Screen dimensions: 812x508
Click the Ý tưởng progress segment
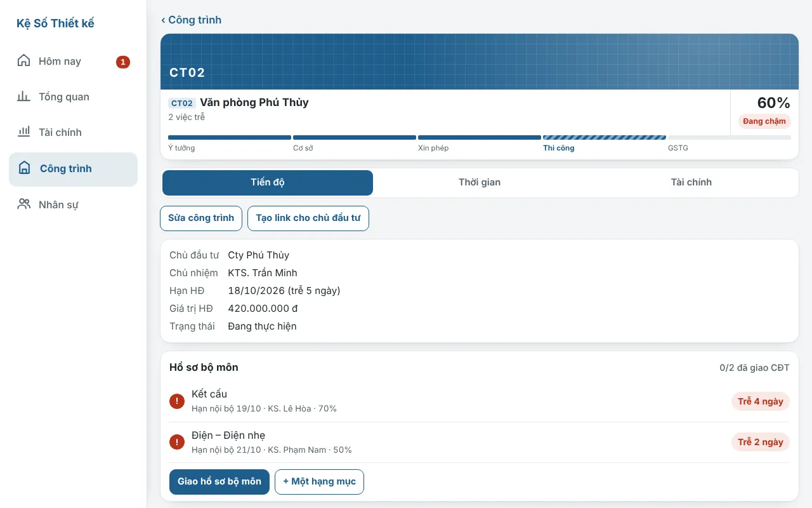pyautogui.click(x=230, y=137)
